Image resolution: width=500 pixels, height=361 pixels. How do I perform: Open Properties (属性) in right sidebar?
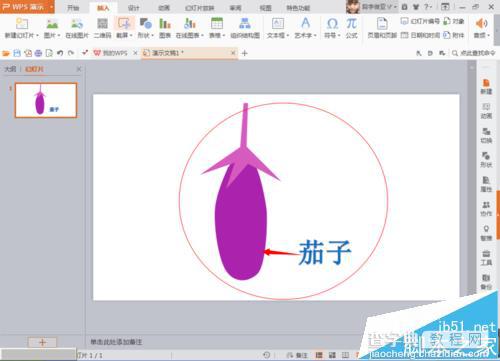tap(486, 184)
